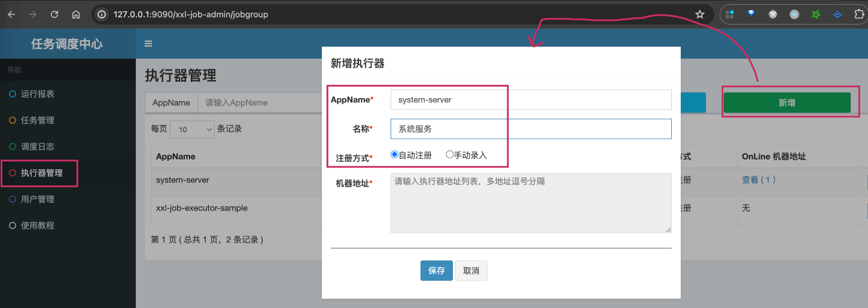
Task: Click the blue diamond extension icon
Action: [751, 14]
